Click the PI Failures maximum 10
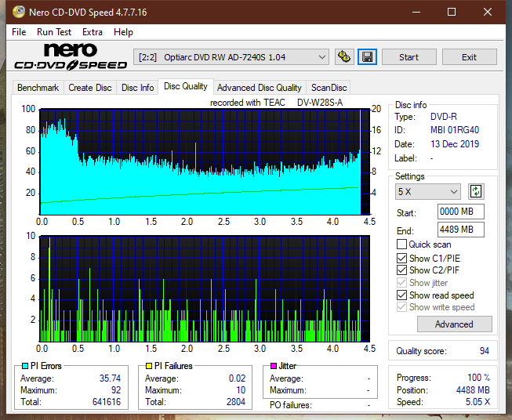 click(x=241, y=390)
